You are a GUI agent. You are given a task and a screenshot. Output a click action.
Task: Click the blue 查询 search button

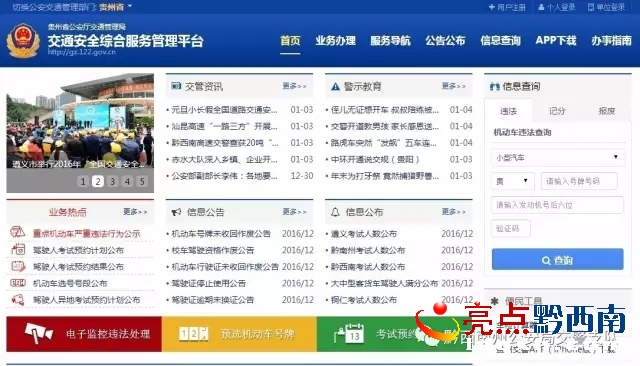(558, 260)
